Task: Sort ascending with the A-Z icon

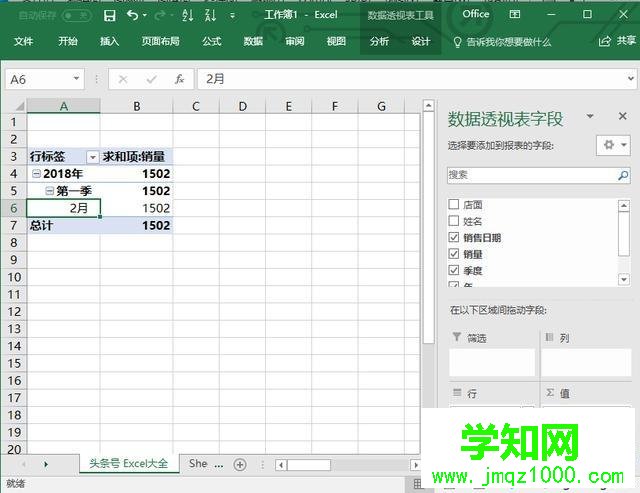Action: pyautogui.click(x=187, y=16)
